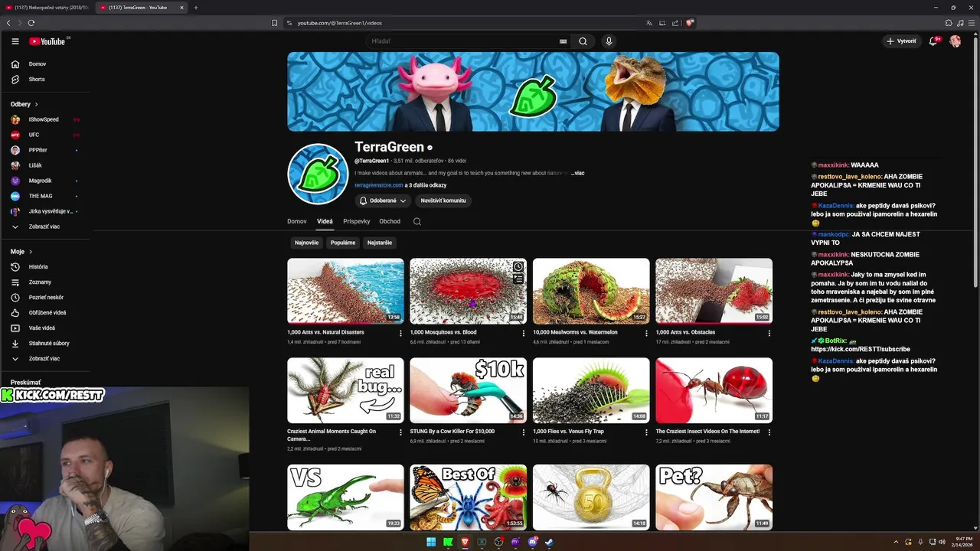Open the IShowSpeed subscription channel
The width and height of the screenshot is (980, 551).
[46, 119]
